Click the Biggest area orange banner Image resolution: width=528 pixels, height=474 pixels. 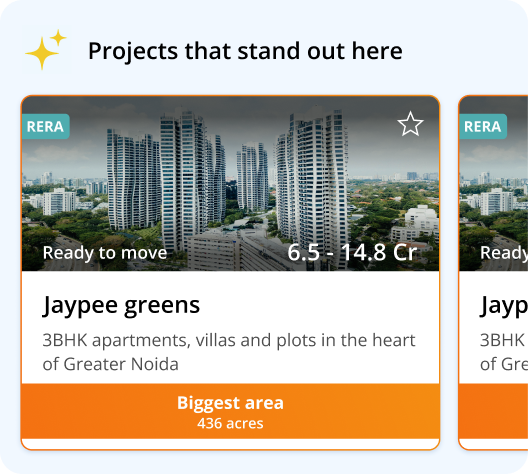point(230,411)
